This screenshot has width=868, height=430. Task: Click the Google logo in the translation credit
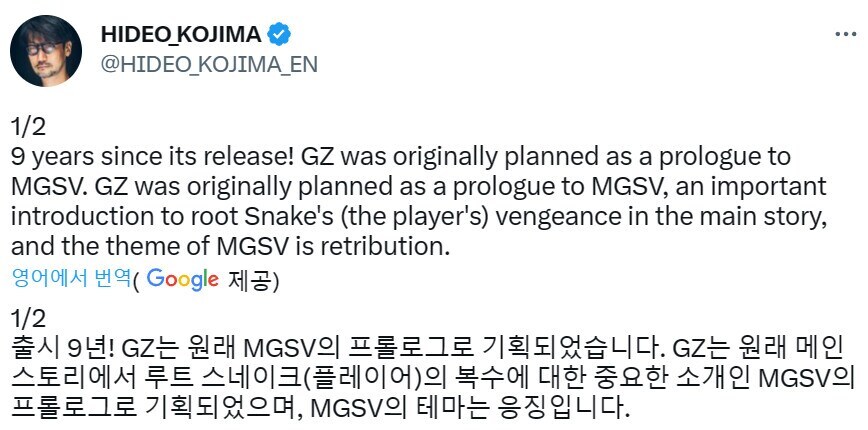182,279
